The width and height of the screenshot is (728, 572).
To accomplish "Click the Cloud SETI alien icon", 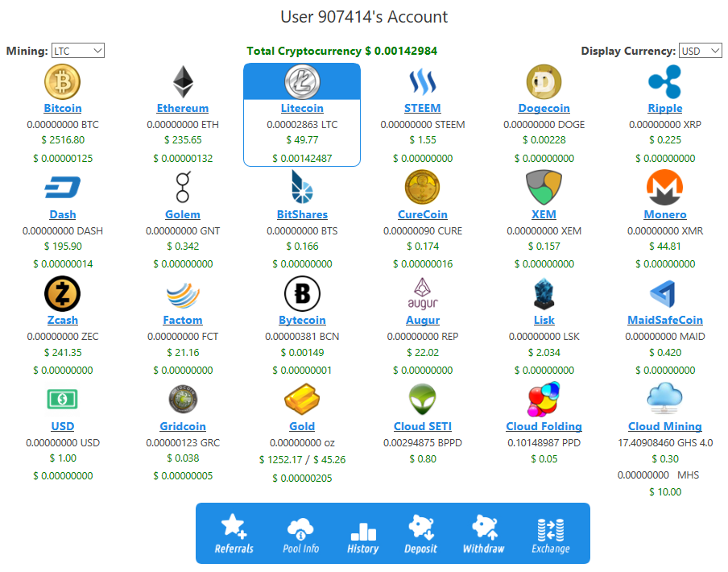I will (423, 400).
